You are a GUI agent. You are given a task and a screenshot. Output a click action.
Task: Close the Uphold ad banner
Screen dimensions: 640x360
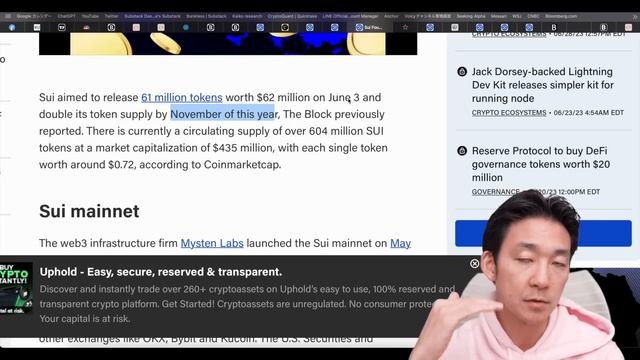474,264
